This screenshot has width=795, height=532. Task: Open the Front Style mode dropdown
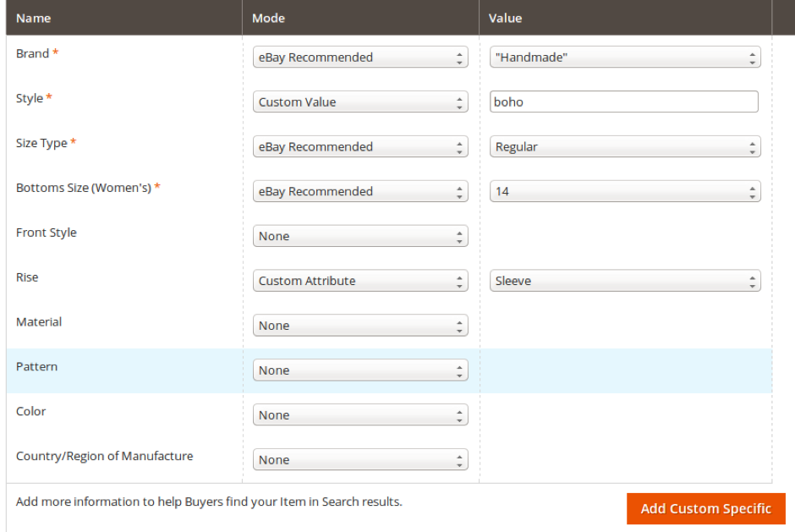click(360, 236)
